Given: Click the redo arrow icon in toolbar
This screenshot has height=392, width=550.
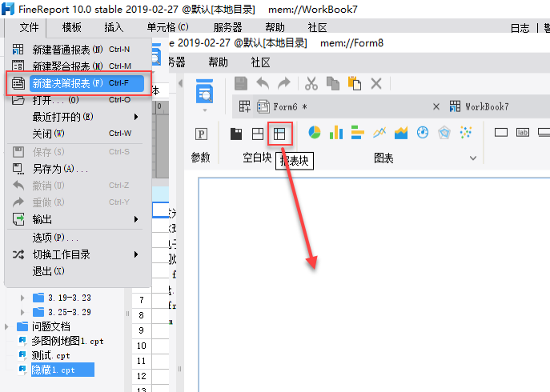Looking at the screenshot, I should 284,83.
